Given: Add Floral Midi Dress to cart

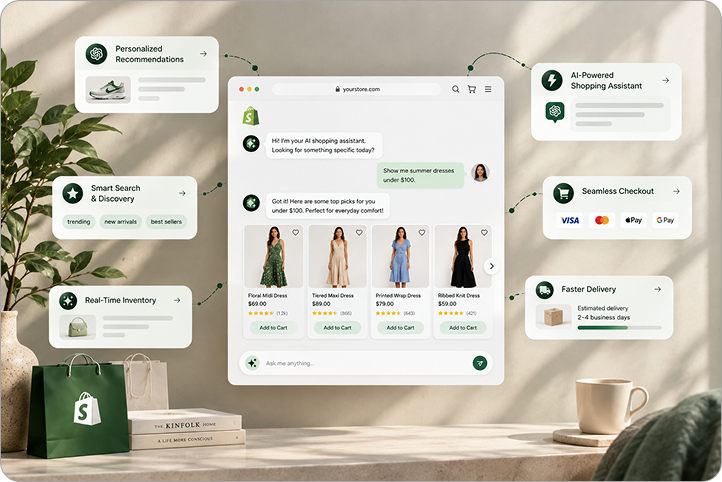Looking at the screenshot, I should click(274, 328).
